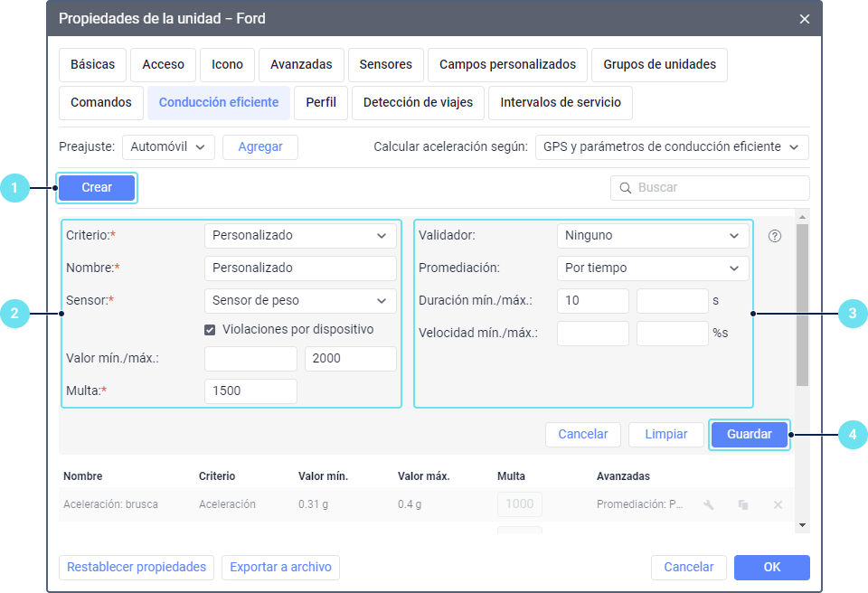This screenshot has height=593, width=868.
Task: Click Exportar a archivo button
Action: click(280, 568)
